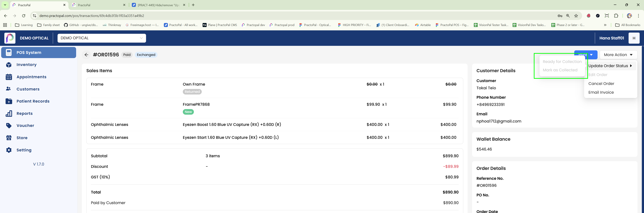Open the Store shop icon
Screen dimensions: 644x213
9,138
